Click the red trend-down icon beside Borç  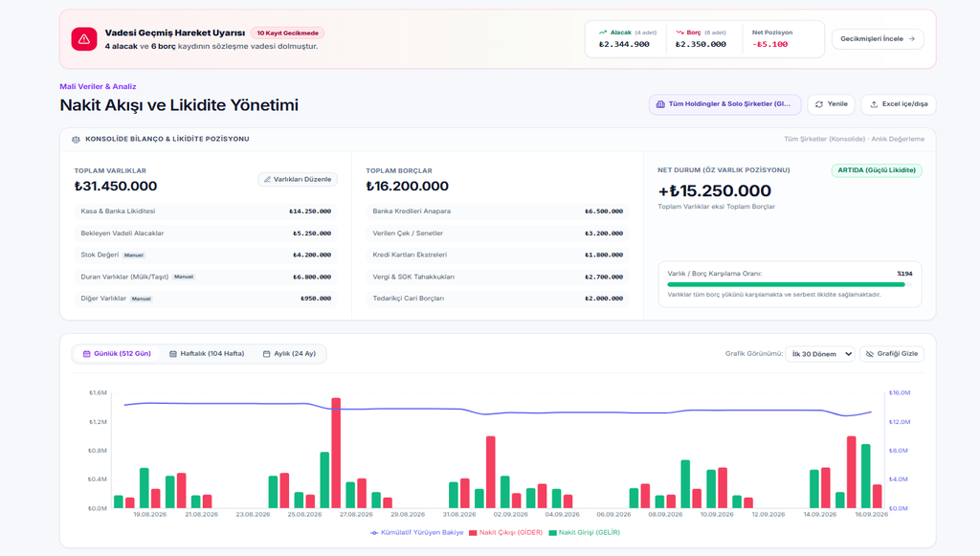[x=680, y=33]
